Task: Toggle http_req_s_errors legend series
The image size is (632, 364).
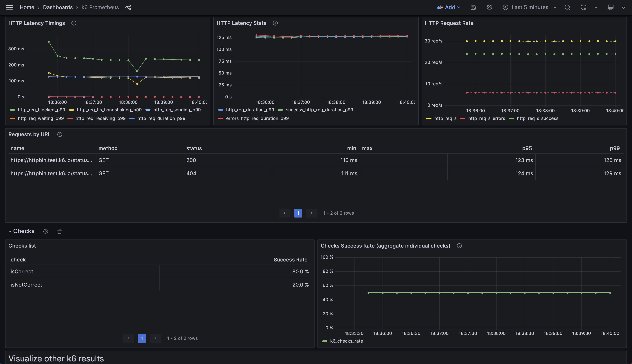Action: point(486,118)
